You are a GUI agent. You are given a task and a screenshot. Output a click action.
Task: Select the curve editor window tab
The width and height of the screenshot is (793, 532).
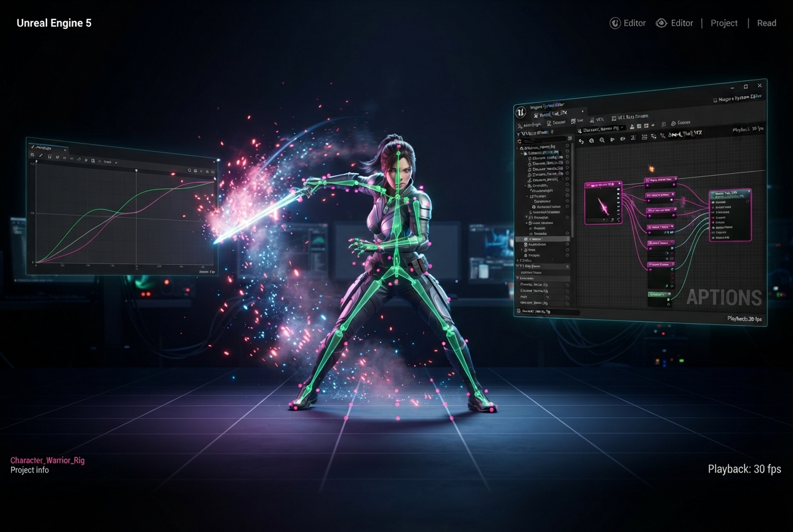click(49, 148)
